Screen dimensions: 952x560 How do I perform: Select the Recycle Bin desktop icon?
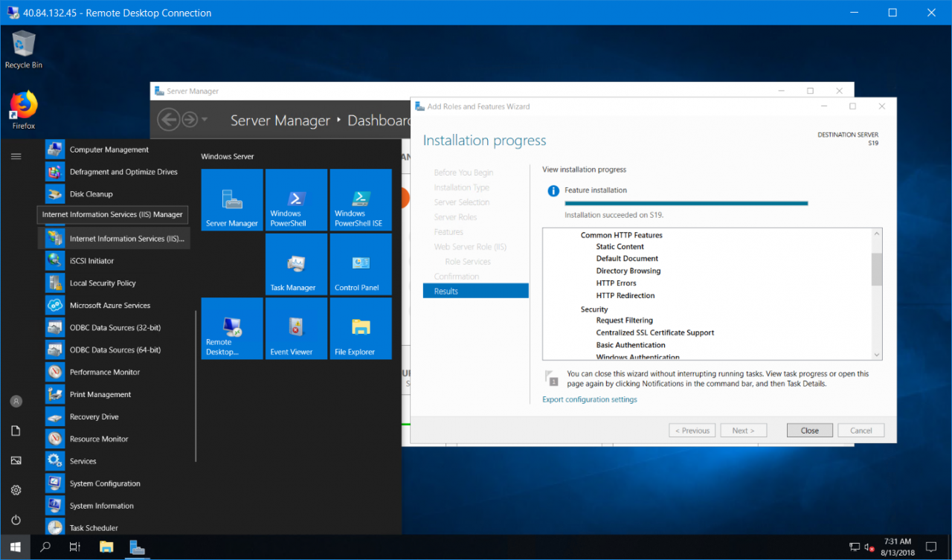[x=24, y=50]
